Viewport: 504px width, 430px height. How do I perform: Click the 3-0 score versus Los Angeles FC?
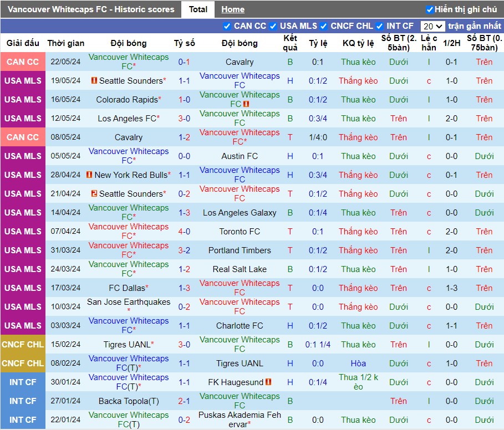184,119
